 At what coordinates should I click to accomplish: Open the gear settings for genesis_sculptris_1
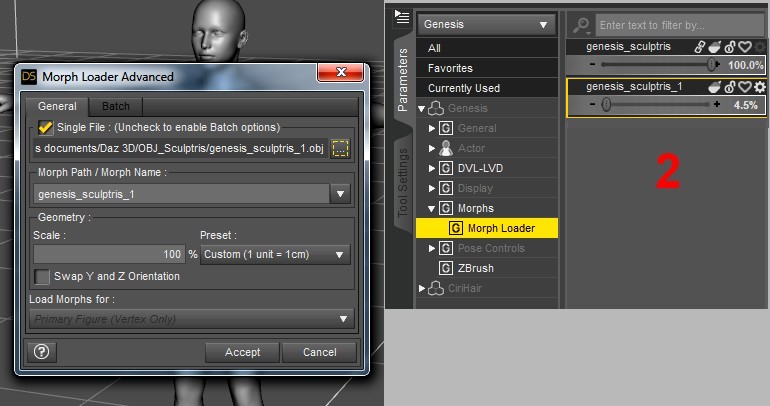[x=760, y=87]
